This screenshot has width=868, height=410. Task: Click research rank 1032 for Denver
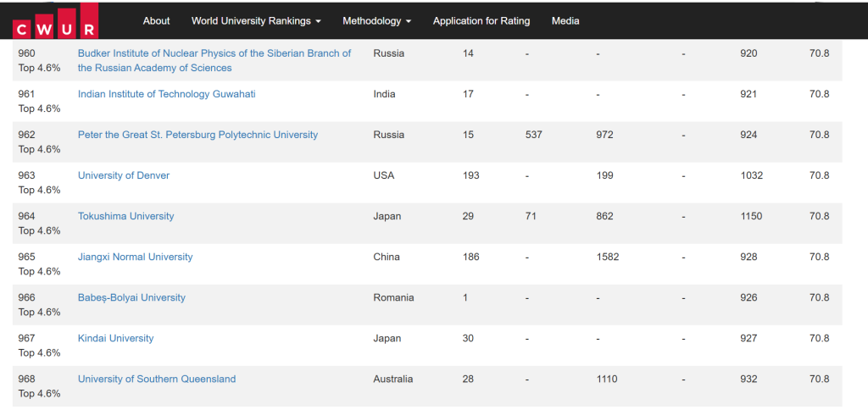tap(751, 175)
